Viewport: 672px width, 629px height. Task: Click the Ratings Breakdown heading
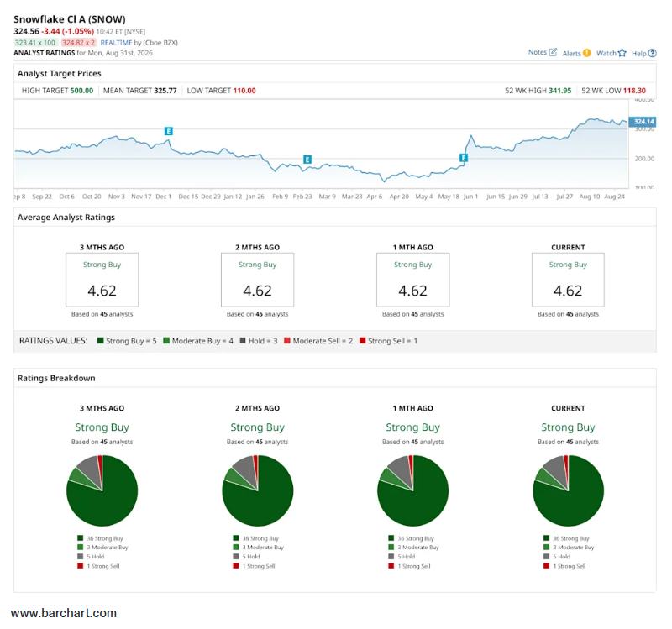tap(56, 378)
